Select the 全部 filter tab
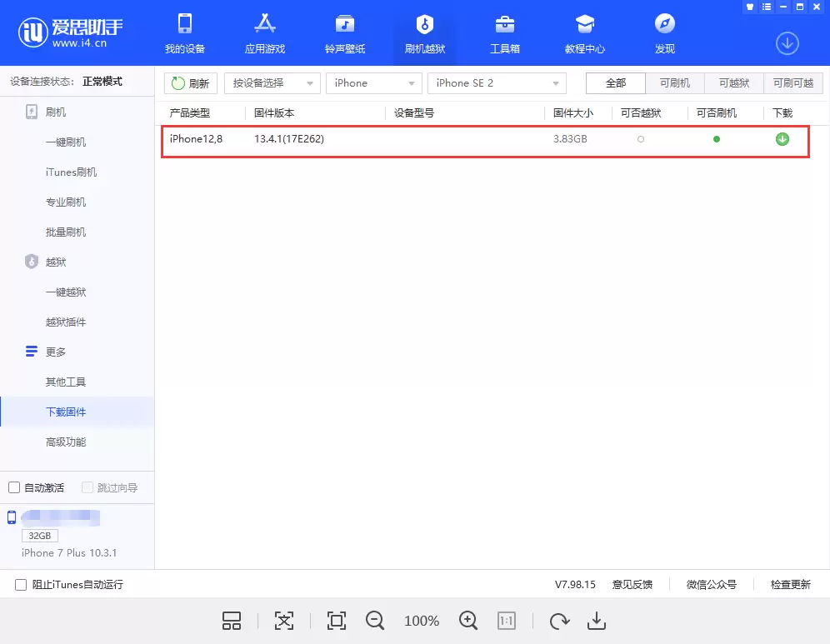This screenshot has width=830, height=644. click(616, 83)
